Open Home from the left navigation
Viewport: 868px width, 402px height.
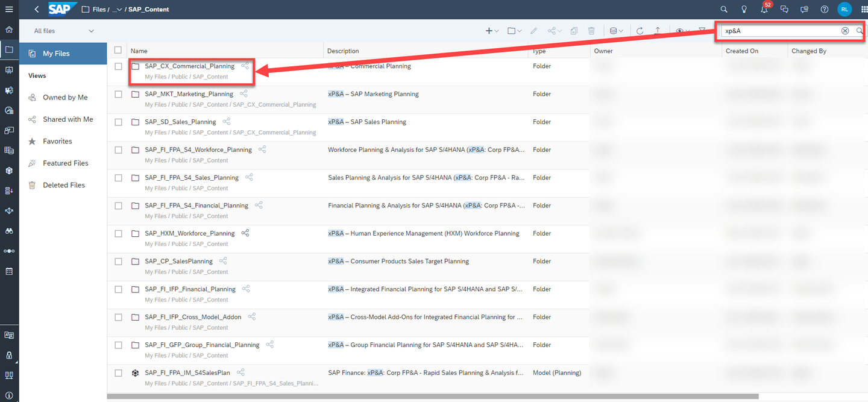point(9,30)
